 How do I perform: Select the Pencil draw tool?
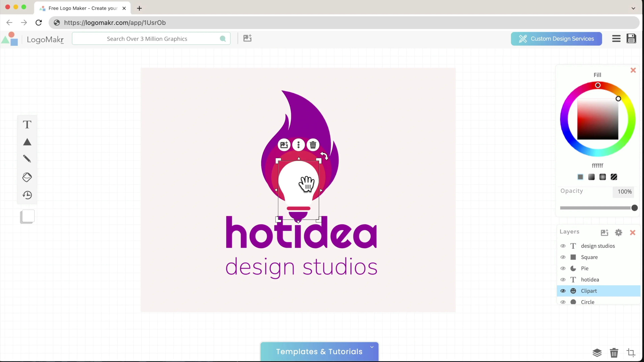[27, 159]
